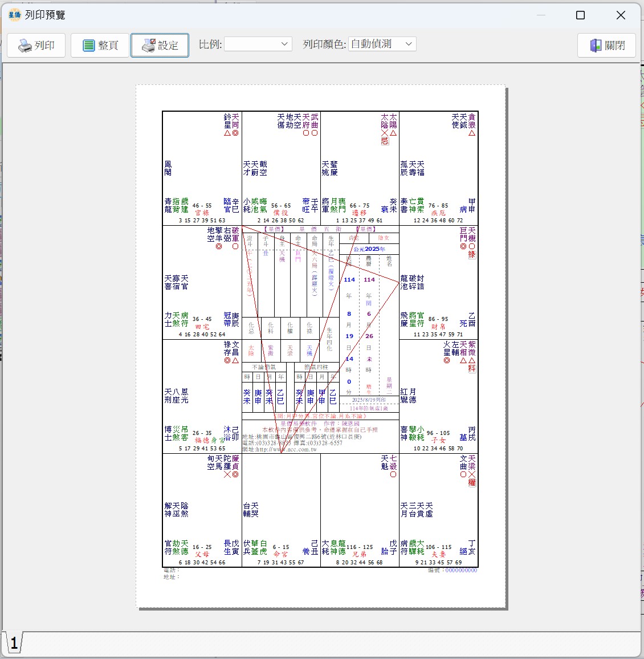Click the 命宮 label in the chart
The height and width of the screenshot is (659, 644).
point(280,554)
